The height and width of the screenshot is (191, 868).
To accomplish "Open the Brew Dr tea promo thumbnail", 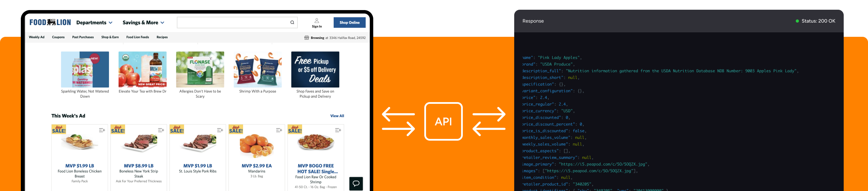I will (x=142, y=69).
